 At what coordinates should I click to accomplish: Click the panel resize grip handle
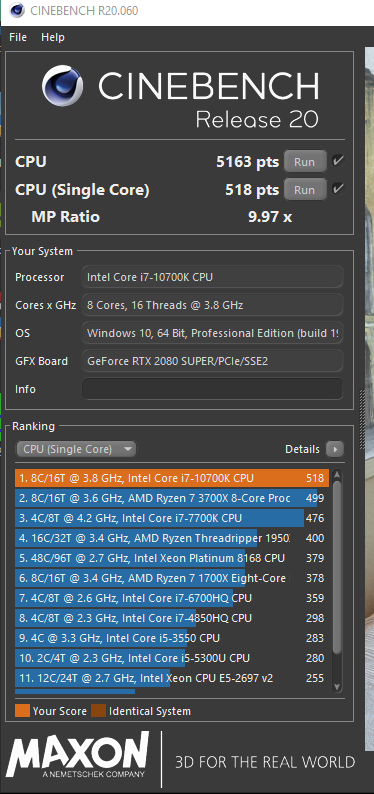coord(362,419)
